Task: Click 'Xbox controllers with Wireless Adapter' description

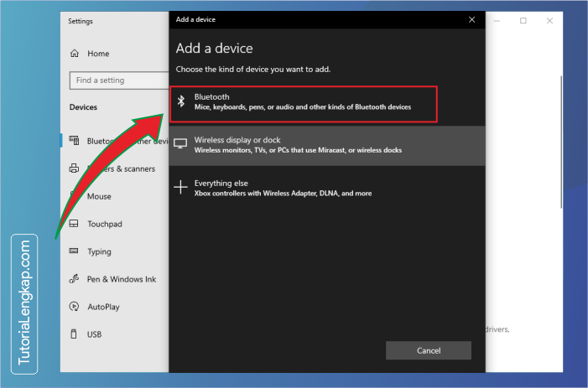Action: 284,194
